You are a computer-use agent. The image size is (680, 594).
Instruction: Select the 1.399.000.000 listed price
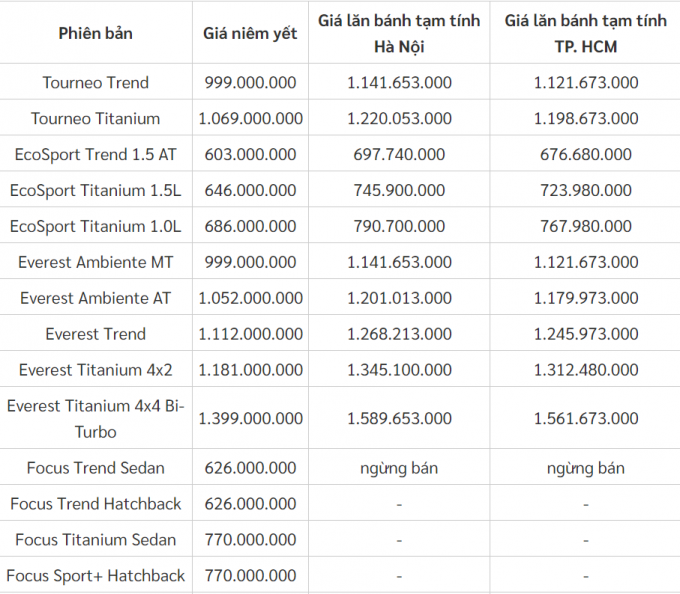[250, 419]
